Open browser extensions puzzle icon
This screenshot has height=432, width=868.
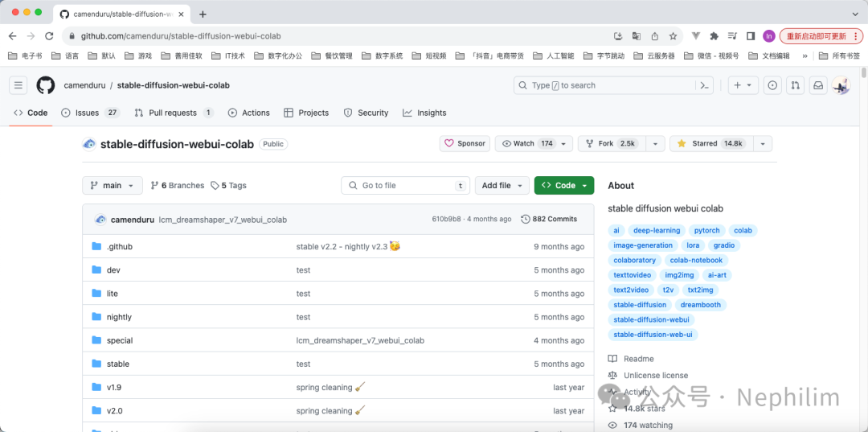[714, 36]
